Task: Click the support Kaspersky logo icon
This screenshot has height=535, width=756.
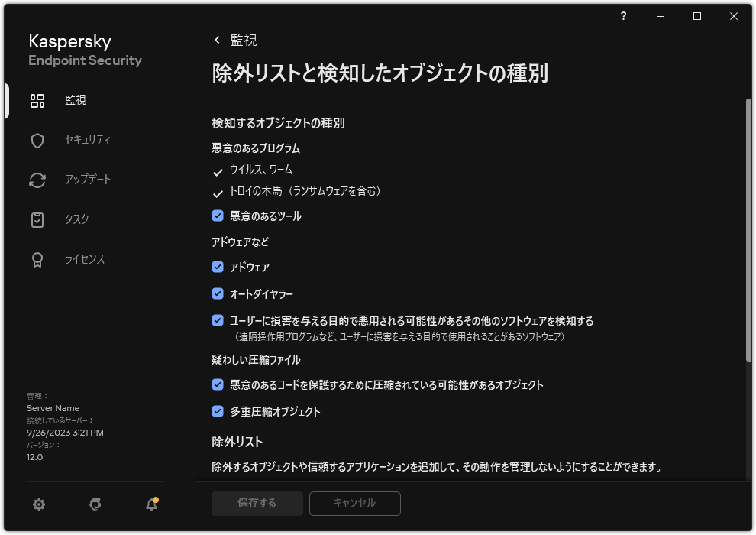Action: coord(95,504)
